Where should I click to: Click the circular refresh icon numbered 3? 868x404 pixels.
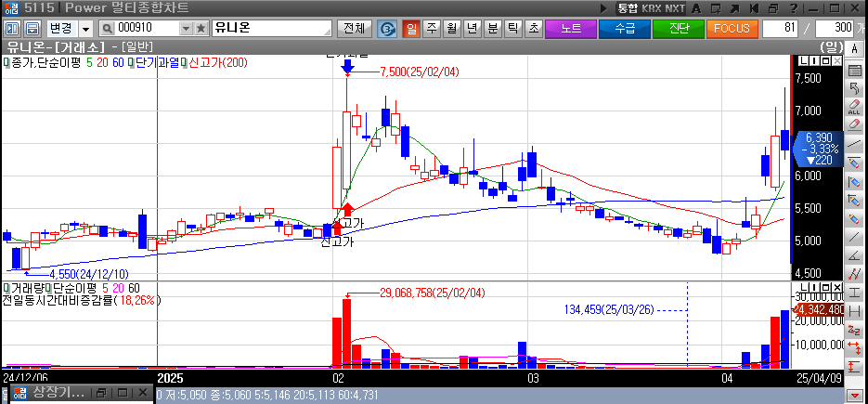coord(389,29)
